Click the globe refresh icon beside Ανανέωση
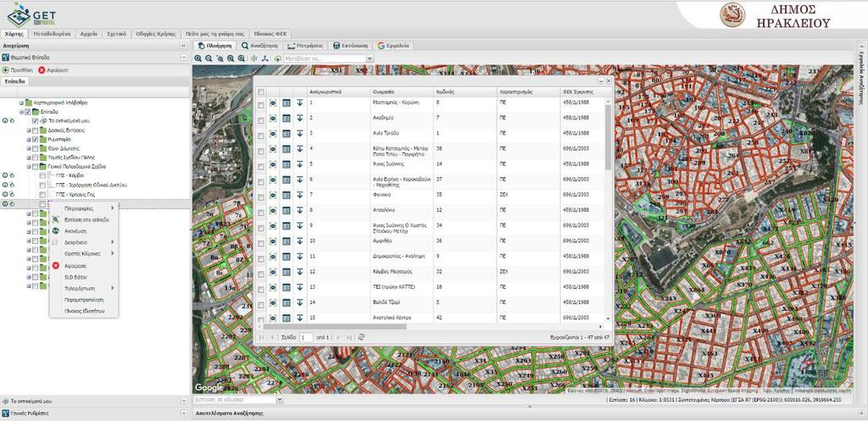 pyautogui.click(x=55, y=230)
